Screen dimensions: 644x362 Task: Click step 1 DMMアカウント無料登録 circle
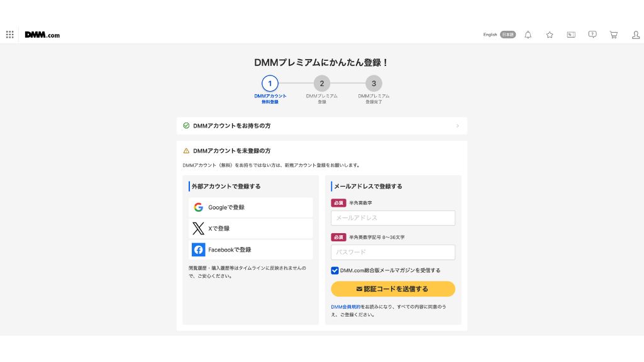[x=270, y=83]
